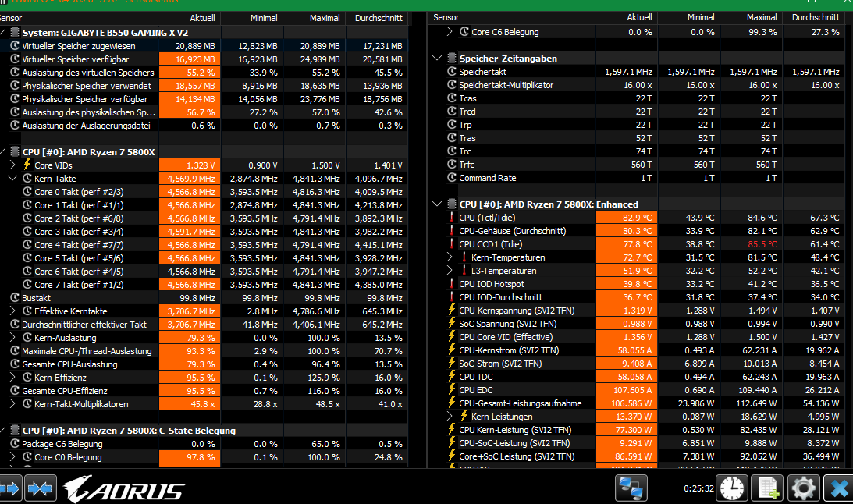Click the lightning icon beside Core VIDs
Screen dimensions: 853x504
(x=27, y=165)
